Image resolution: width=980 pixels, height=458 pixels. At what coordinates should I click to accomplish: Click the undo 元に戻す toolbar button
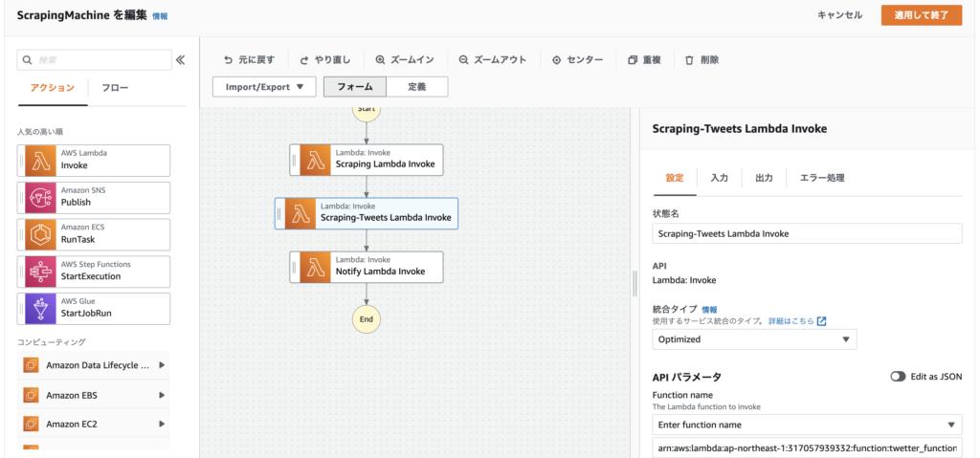coord(249,60)
